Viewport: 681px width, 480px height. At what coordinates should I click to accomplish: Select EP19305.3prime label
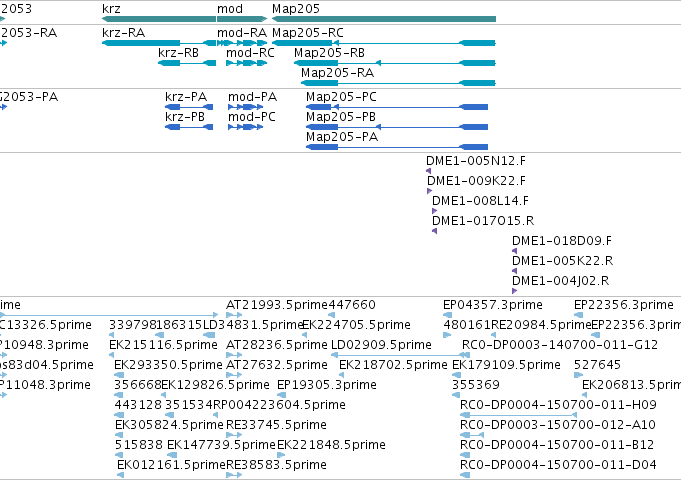pos(327,384)
